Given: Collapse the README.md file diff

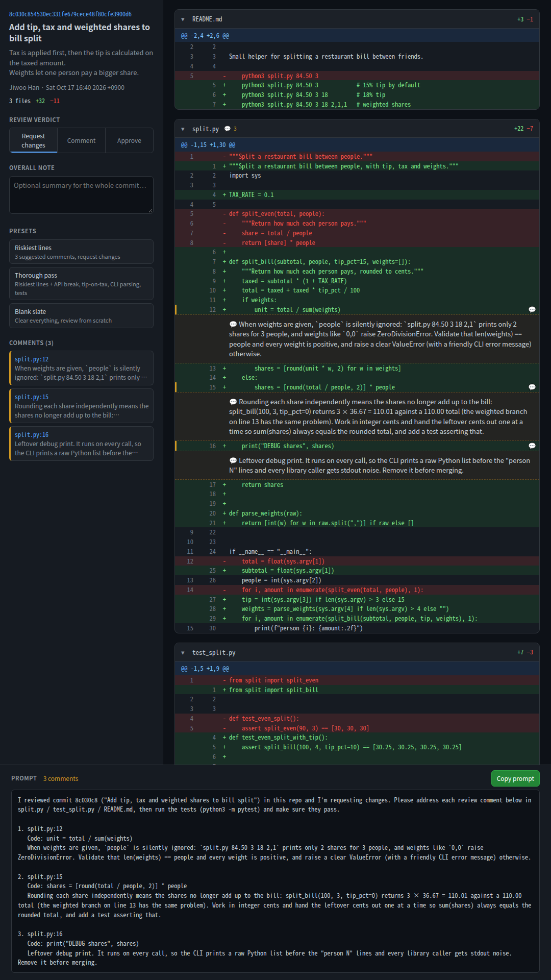Looking at the screenshot, I should point(183,19).
